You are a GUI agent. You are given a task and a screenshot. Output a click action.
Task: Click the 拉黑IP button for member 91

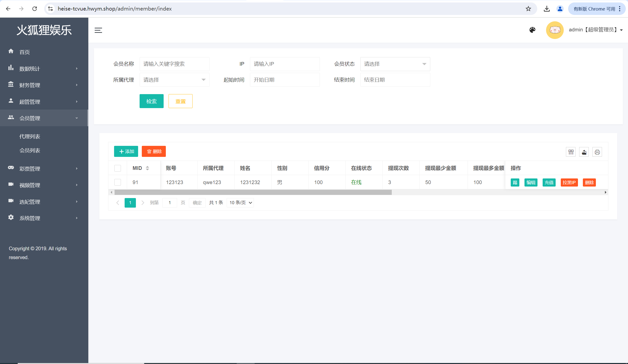569,182
